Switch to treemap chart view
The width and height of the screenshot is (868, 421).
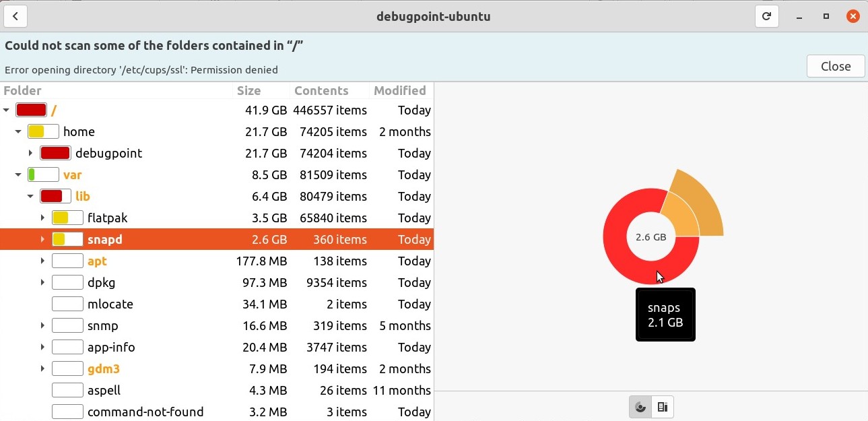click(x=663, y=407)
